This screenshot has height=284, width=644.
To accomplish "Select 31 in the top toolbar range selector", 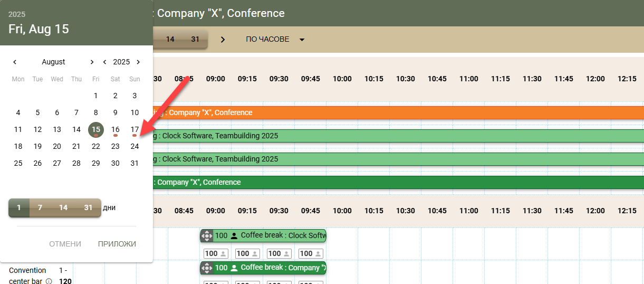I will click(195, 40).
